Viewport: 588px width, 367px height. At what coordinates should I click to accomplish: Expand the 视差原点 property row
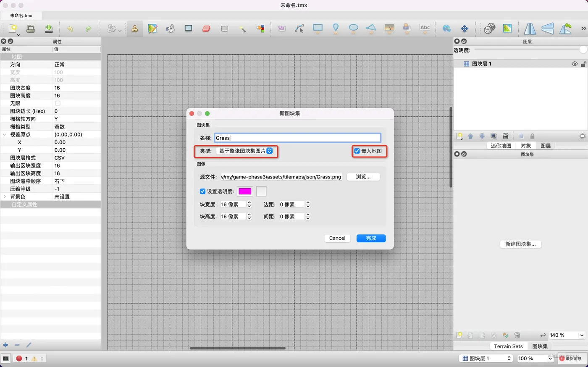point(5,135)
